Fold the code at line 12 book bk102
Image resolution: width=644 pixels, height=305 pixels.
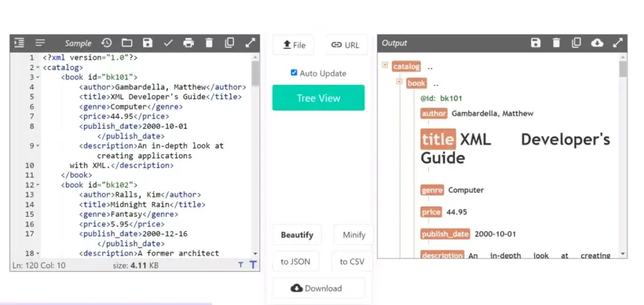click(38, 185)
